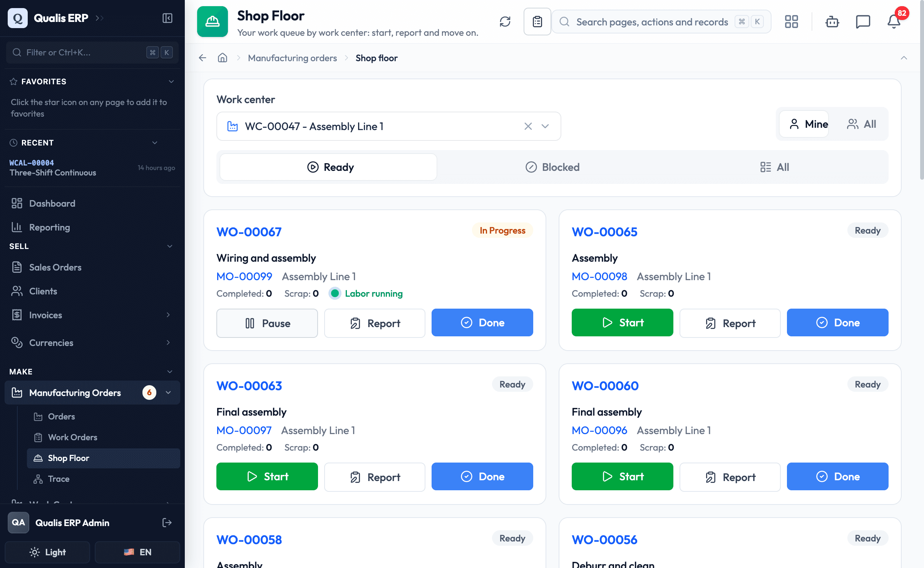Collapse the Favorites section
Viewport: 924px width, 568px height.
tap(171, 82)
